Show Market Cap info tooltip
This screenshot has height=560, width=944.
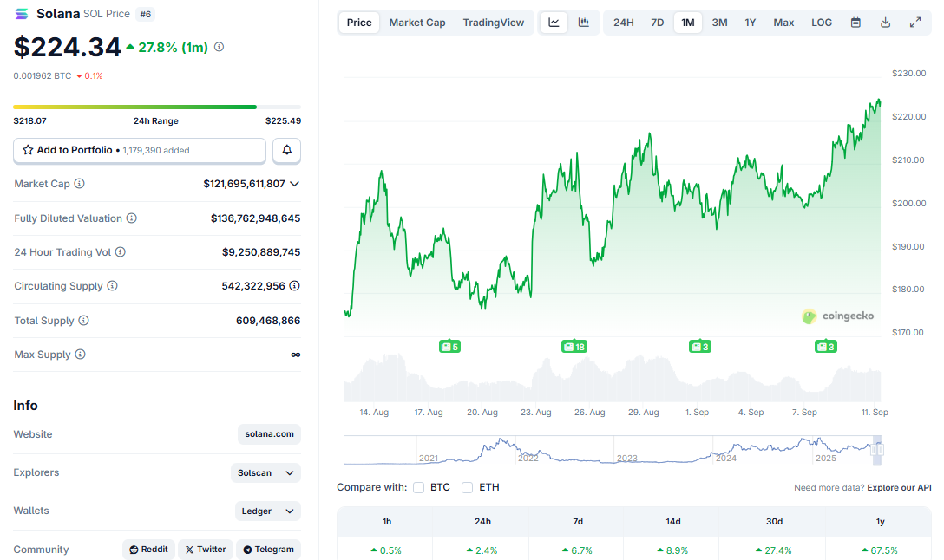[80, 184]
